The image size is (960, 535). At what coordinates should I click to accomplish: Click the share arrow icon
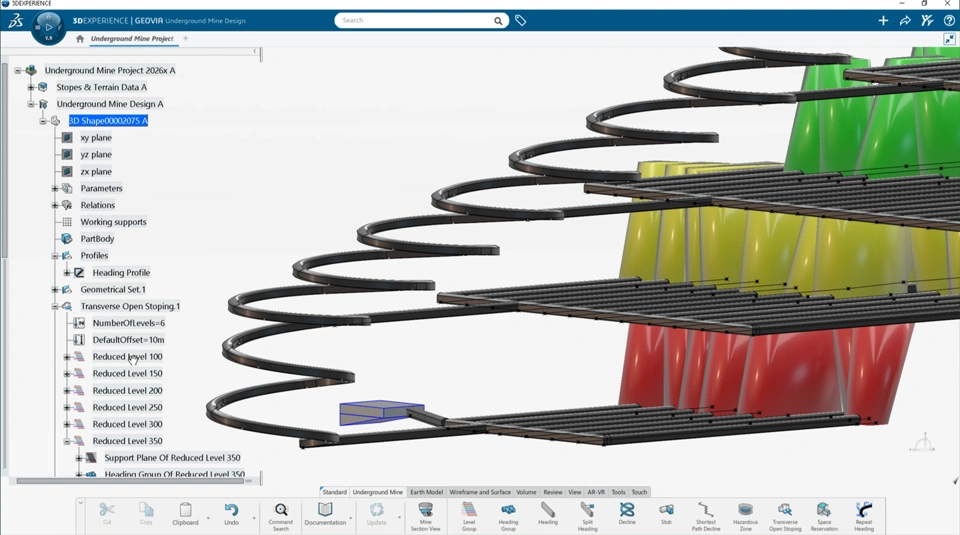905,21
